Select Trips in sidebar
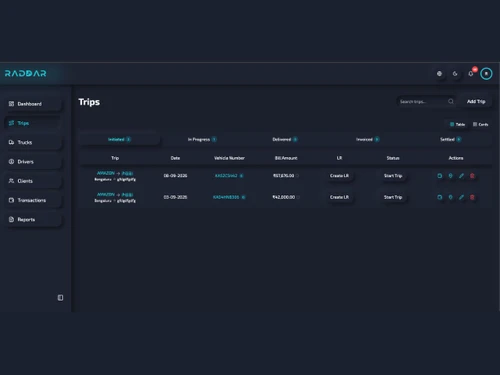Viewport: 500px width, 375px height. pyautogui.click(x=33, y=123)
